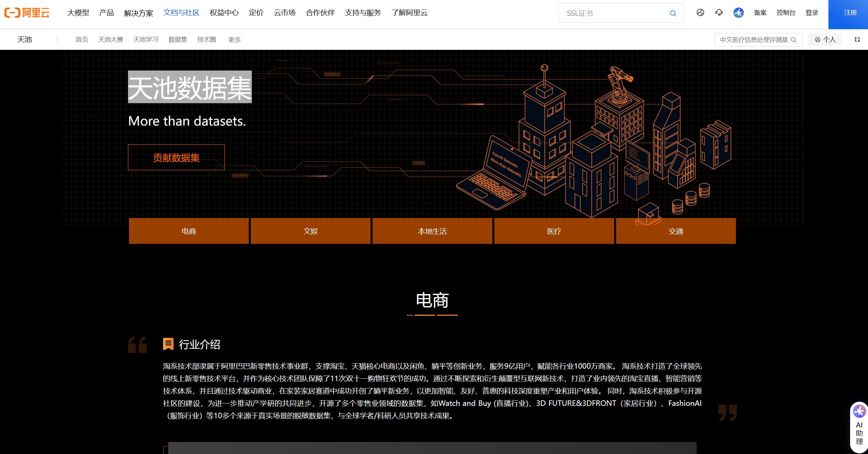The image size is (868, 454).
Task: Select the 文娱 category tab
Action: point(310,231)
